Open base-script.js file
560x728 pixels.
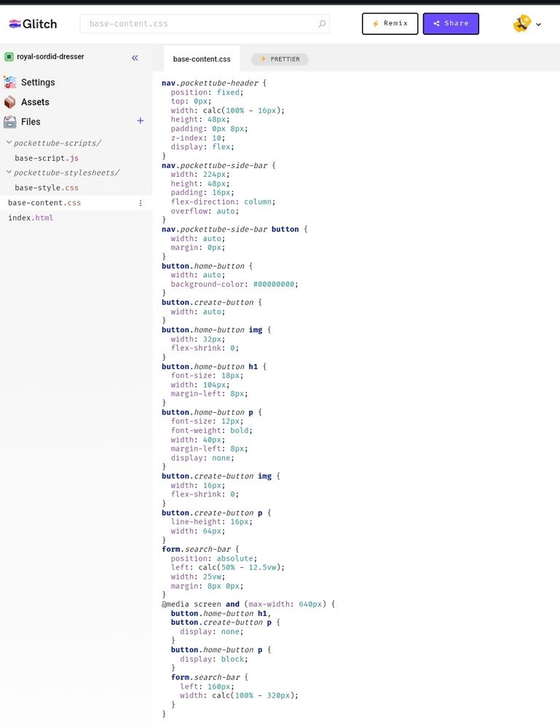point(47,158)
